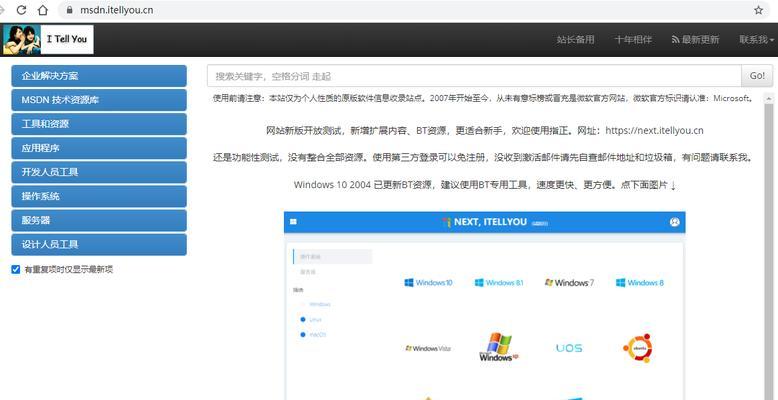Open the 最新更新 feed link
The width and height of the screenshot is (778, 400).
695,40
